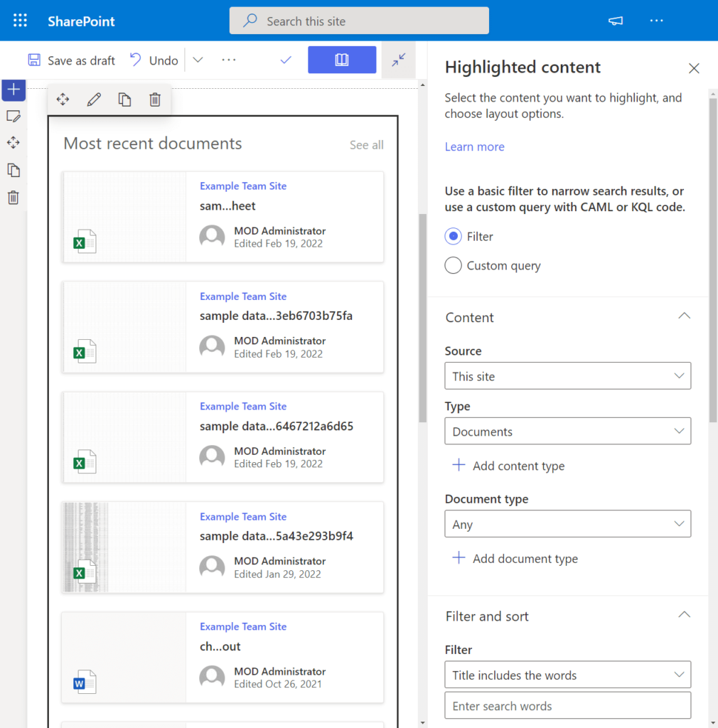The image size is (718, 728).
Task: Select the Filter radio button
Action: [453, 236]
